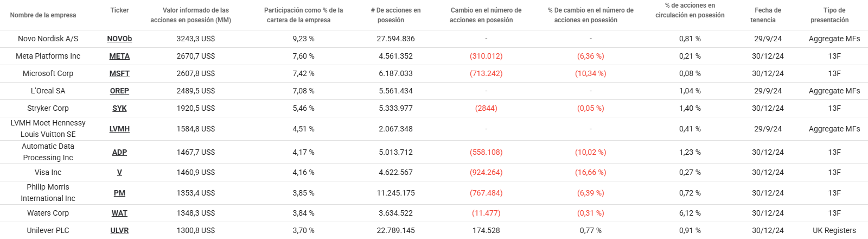Click the ADP ticker link
The width and height of the screenshot is (868, 239).
point(119,152)
